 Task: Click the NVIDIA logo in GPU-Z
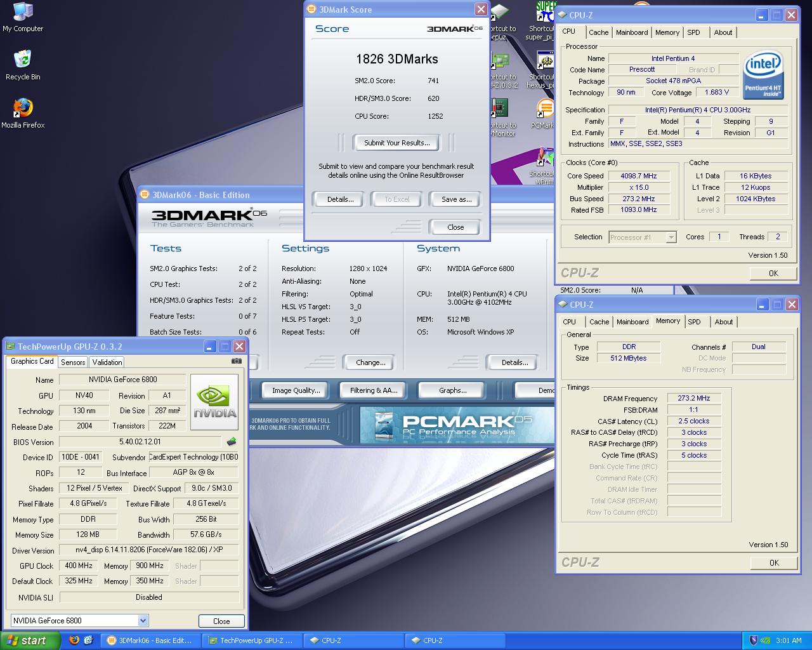(x=214, y=402)
